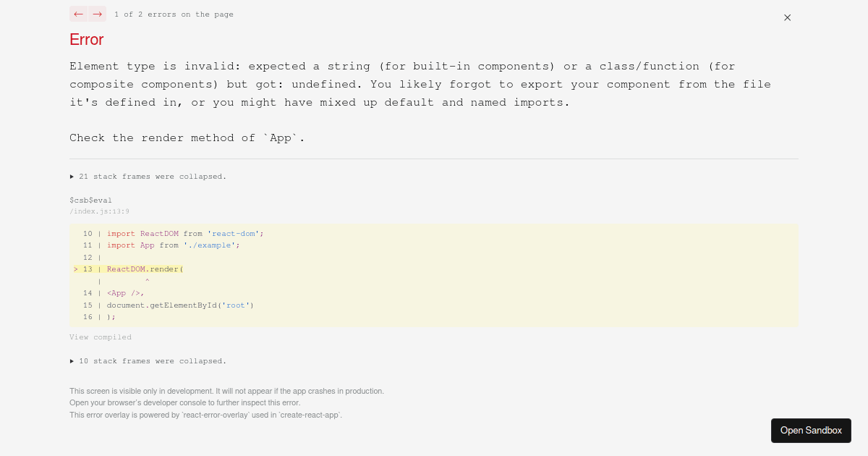Click the 'react-dom' import string on line 10
Image resolution: width=868 pixels, height=456 pixels.
click(232, 233)
